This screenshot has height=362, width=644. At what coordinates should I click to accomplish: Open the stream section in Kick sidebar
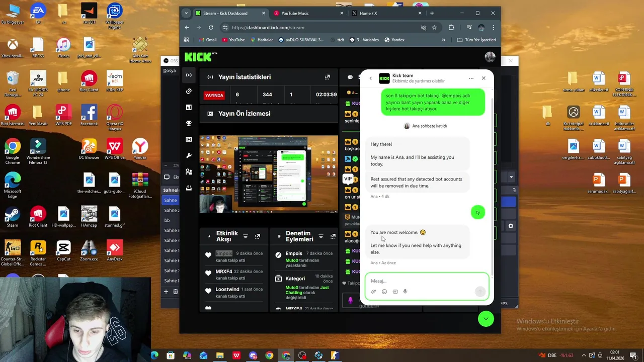(189, 75)
